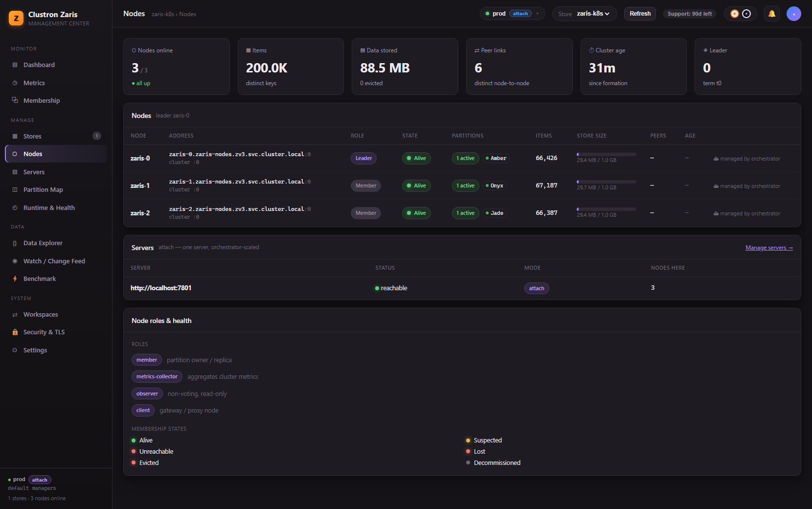812x509 pixels.
Task: Click the metrics-collector role badge
Action: point(157,377)
